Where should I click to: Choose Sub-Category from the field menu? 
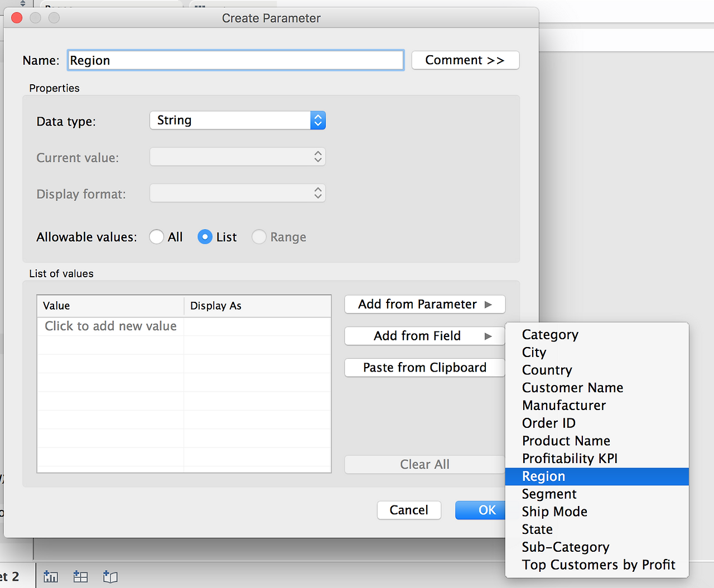coord(597,547)
